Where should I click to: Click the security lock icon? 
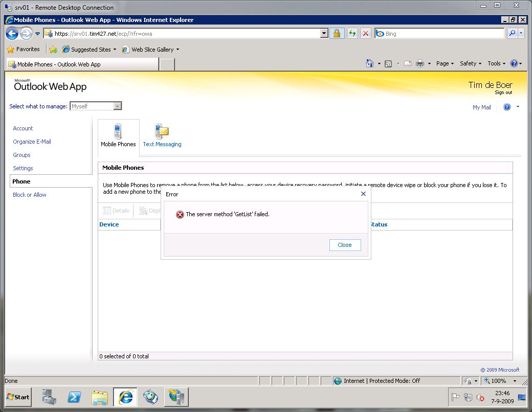click(x=337, y=34)
